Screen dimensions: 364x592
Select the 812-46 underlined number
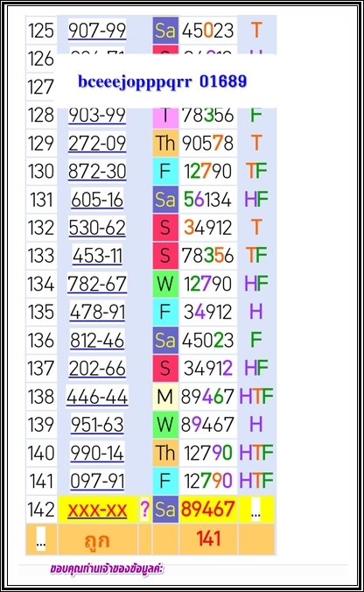[x=97, y=340]
